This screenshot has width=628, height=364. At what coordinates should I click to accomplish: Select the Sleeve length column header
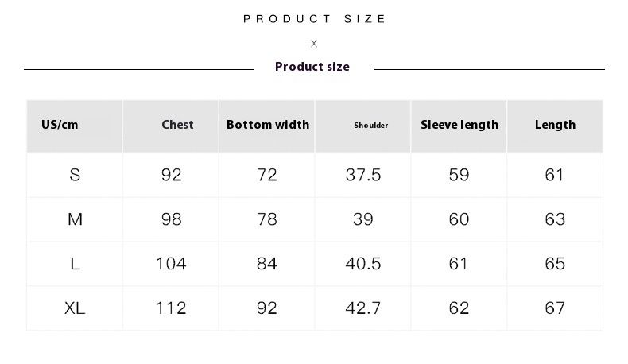pos(459,125)
